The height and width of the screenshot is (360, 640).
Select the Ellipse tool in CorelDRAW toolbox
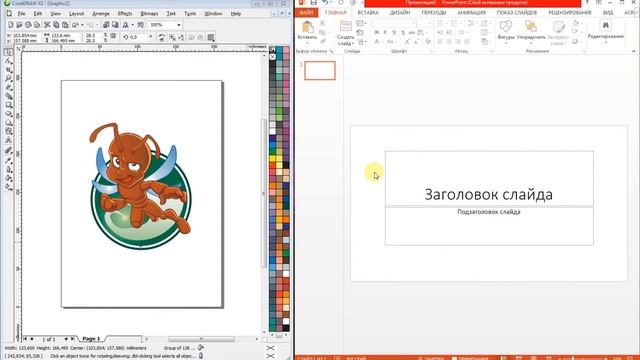tap(8, 113)
